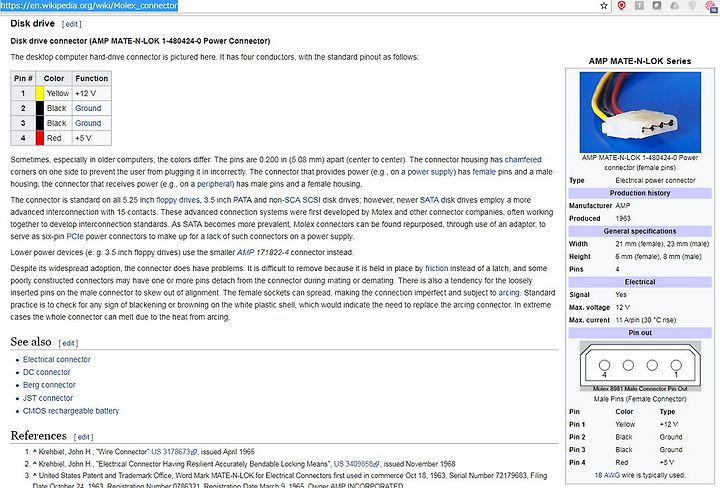Bookmark this page with the star icon

pyautogui.click(x=604, y=6)
